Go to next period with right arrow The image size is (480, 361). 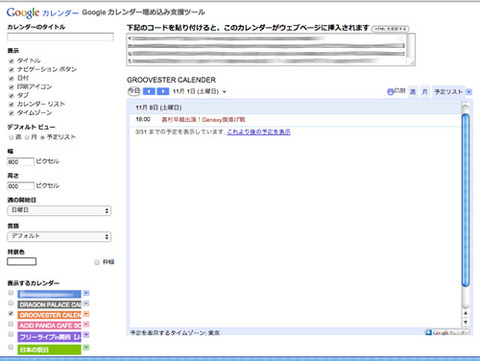163,91
